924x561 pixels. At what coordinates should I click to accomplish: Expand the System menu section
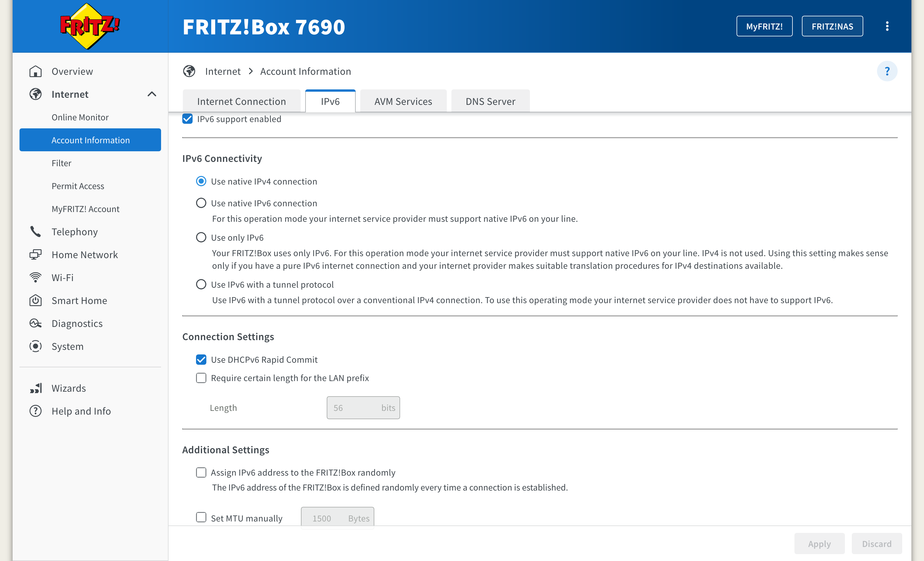[x=68, y=346]
